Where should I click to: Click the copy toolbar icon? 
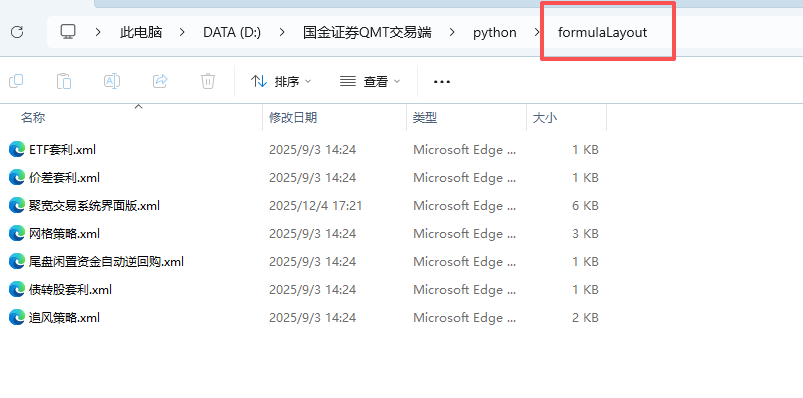tap(16, 81)
